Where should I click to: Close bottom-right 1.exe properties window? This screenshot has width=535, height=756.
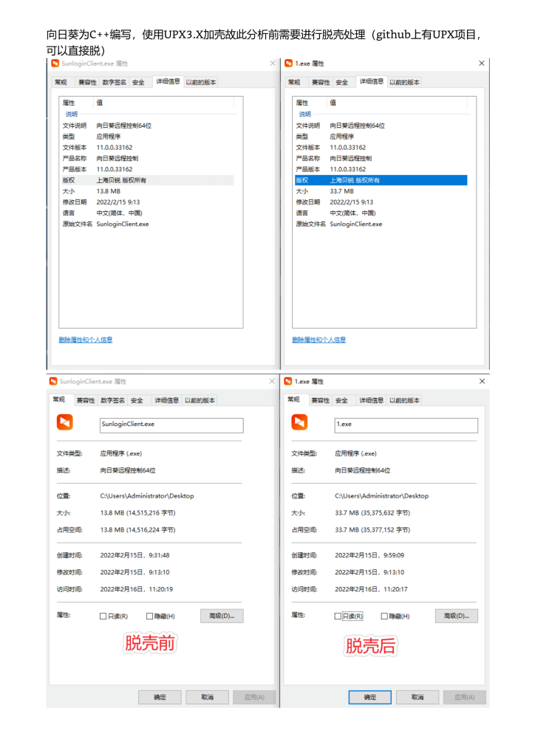point(482,382)
